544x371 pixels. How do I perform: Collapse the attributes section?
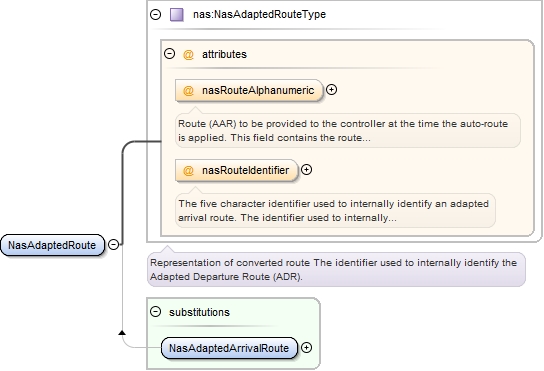click(169, 54)
